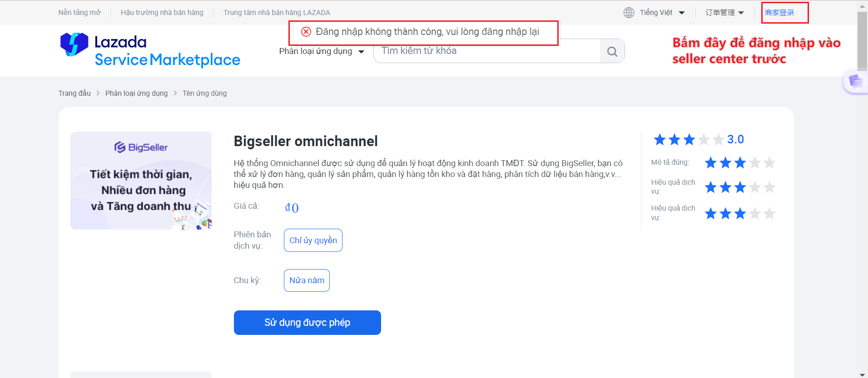Select Chỉ ủy quyền service version
Viewport: 868px width, 378px height.
(313, 240)
